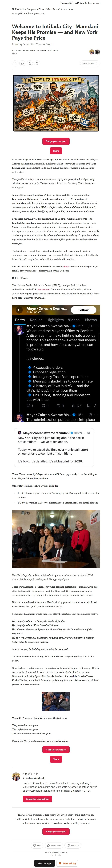Open the Intifada City cartoon image
The width and height of the screenshot is (112, 868).
point(56,103)
